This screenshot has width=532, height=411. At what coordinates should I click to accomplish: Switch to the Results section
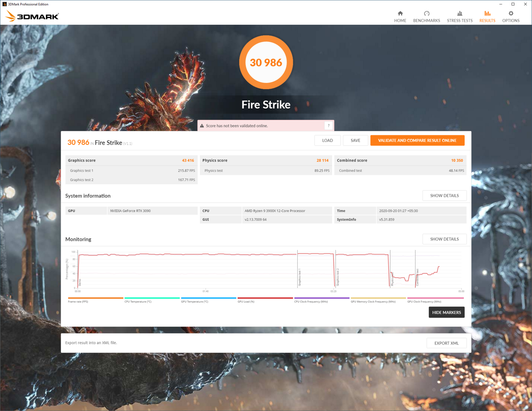487,16
